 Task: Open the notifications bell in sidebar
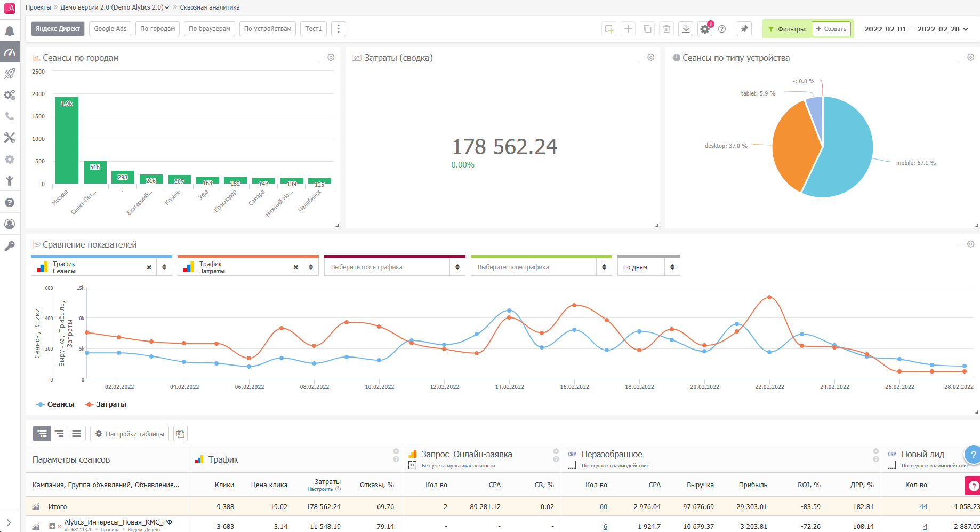tap(10, 31)
